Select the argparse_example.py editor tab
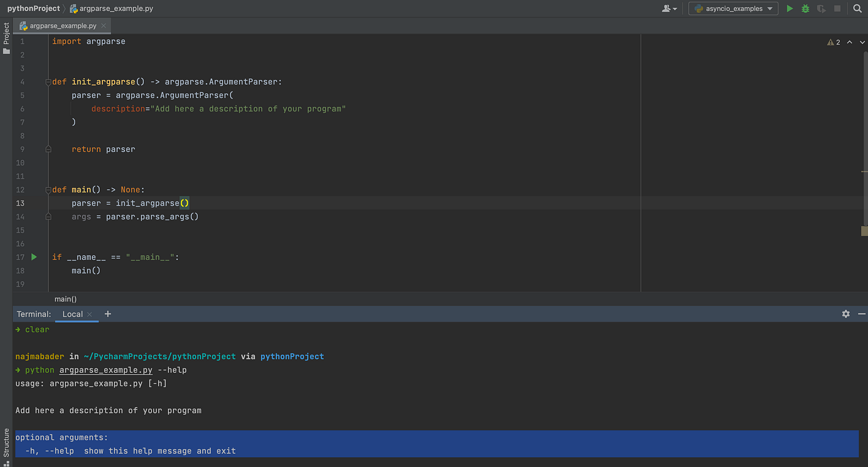Viewport: 868px width, 467px height. [61, 26]
